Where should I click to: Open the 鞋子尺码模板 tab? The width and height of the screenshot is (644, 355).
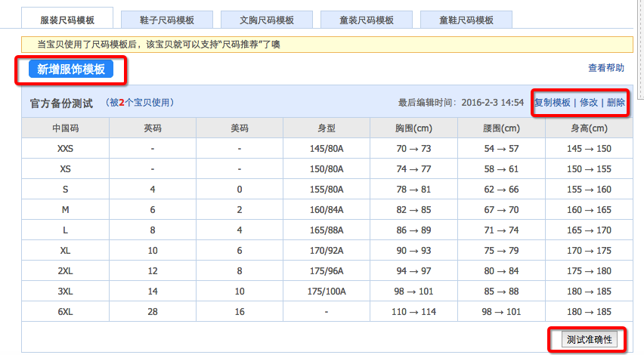coord(167,20)
